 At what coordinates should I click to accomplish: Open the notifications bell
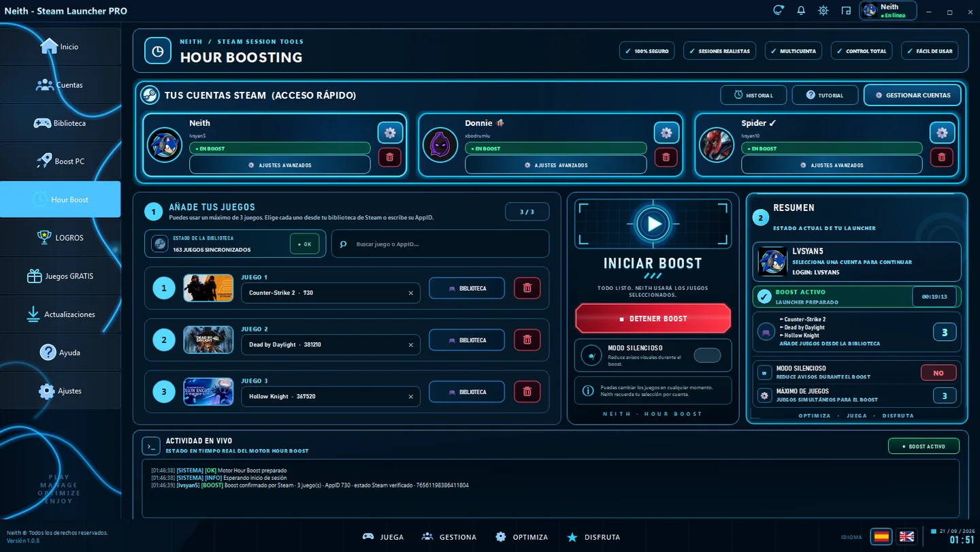801,10
